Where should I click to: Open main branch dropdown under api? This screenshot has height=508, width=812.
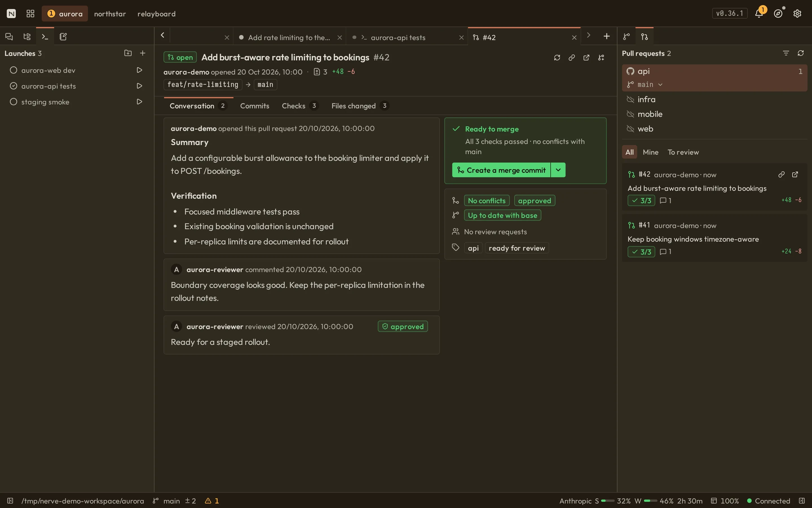[645, 85]
